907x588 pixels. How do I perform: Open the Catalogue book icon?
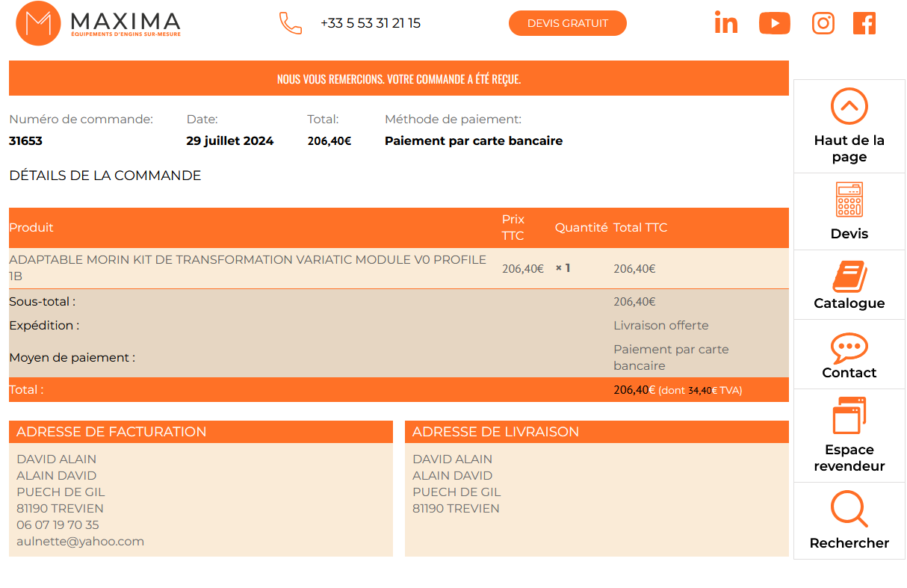pyautogui.click(x=849, y=276)
